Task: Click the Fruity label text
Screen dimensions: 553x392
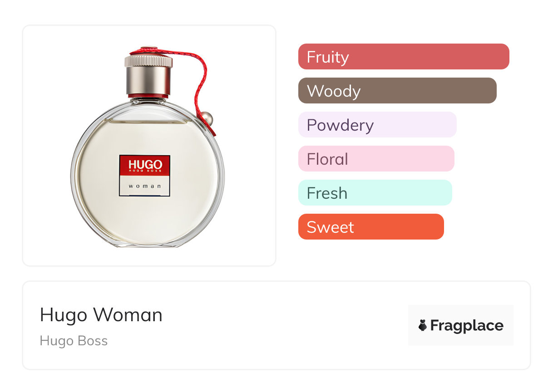Action: 328,57
